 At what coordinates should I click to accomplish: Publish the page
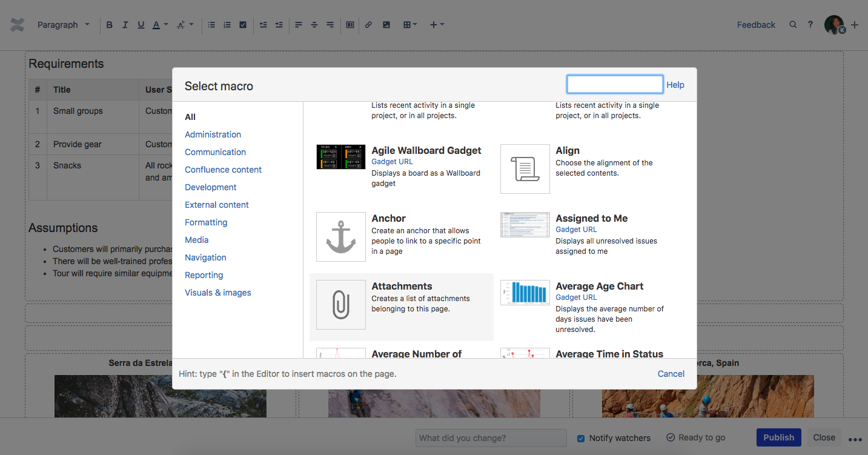tap(778, 437)
